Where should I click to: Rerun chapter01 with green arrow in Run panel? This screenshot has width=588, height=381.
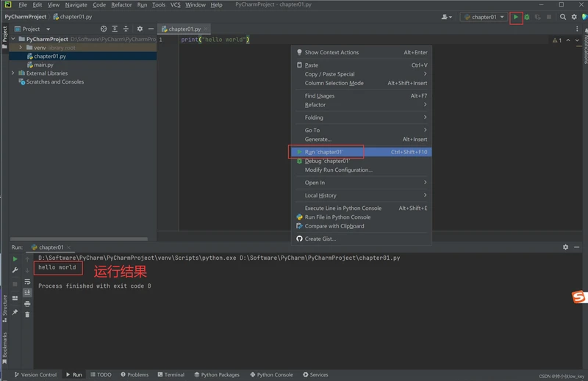[x=15, y=259]
